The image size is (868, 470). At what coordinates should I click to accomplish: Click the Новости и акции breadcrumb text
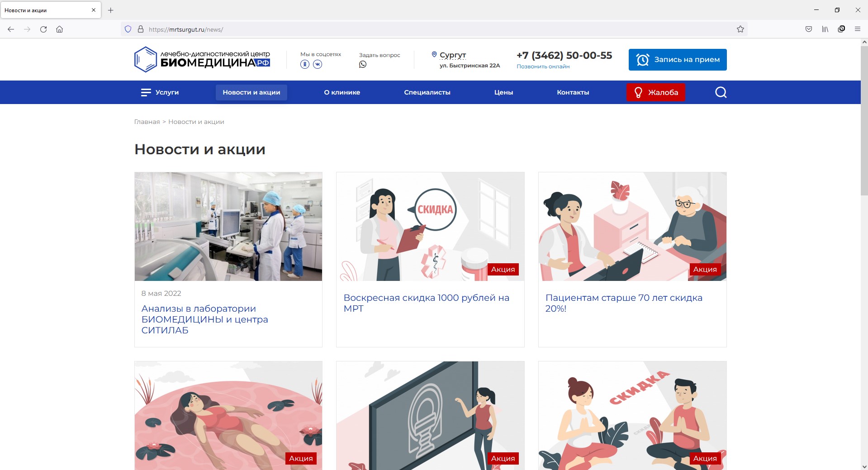(x=196, y=122)
